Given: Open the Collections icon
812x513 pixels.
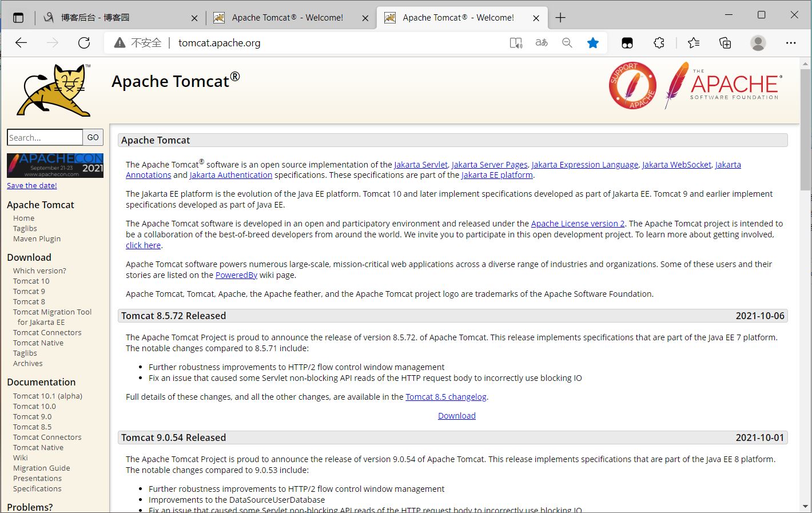Looking at the screenshot, I should click(725, 43).
